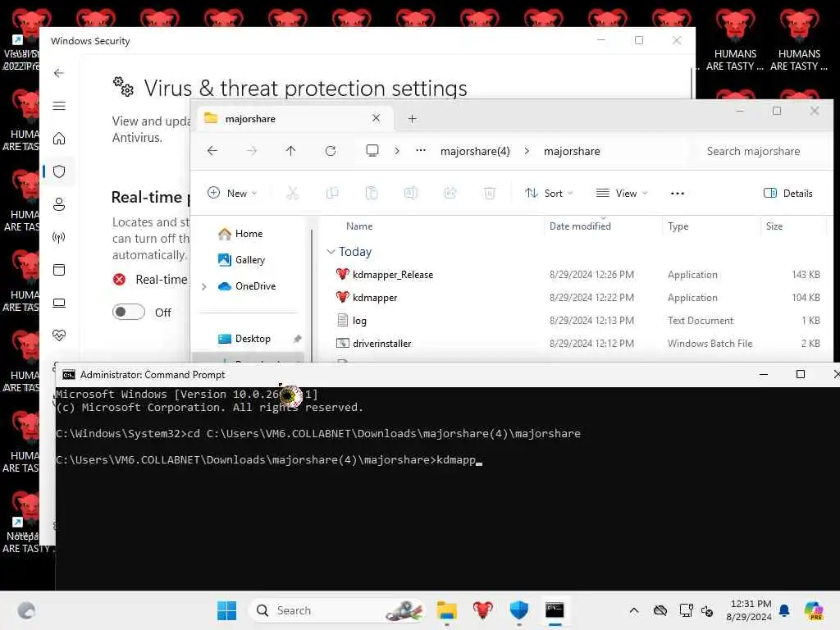Open Account protection in Windows Security sidebar
Image resolution: width=840 pixels, height=630 pixels.
point(59,204)
